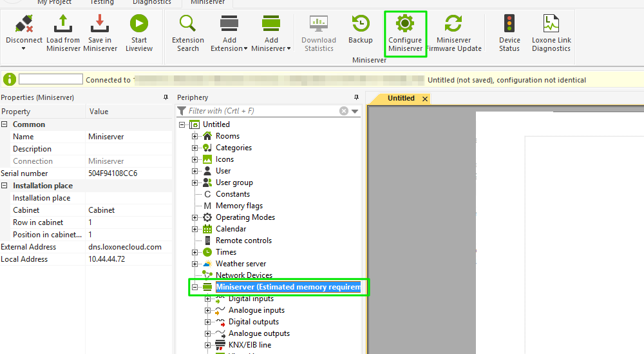Image resolution: width=644 pixels, height=354 pixels.
Task: Switch to the My Project ribbon tab
Action: click(54, 3)
